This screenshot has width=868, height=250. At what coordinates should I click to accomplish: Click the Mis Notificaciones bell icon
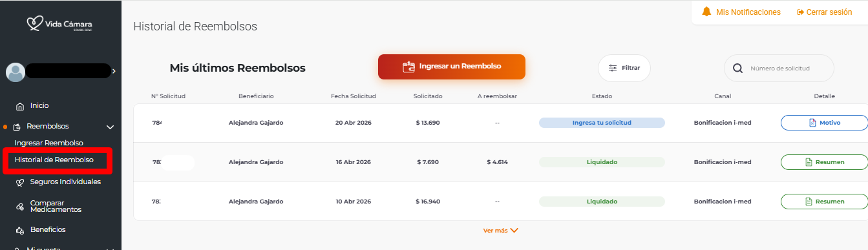pyautogui.click(x=706, y=12)
